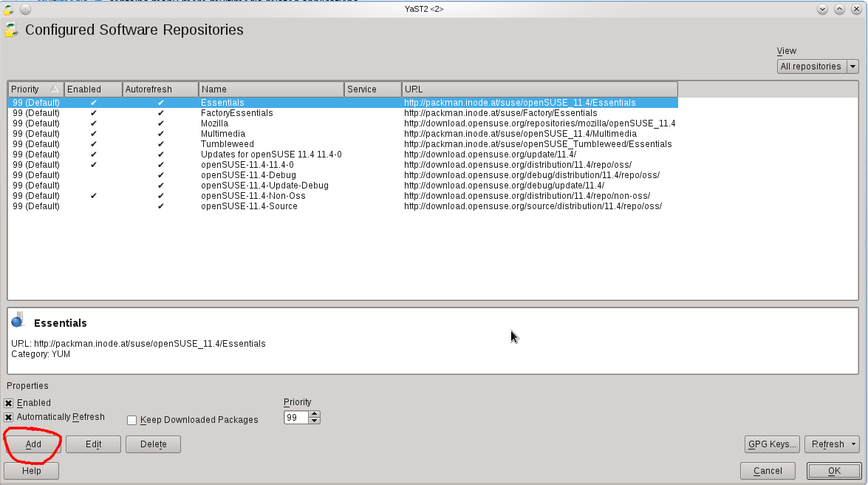
Task: Select the openSUSE-11.4-Update-Debug repository row
Action: (x=344, y=185)
